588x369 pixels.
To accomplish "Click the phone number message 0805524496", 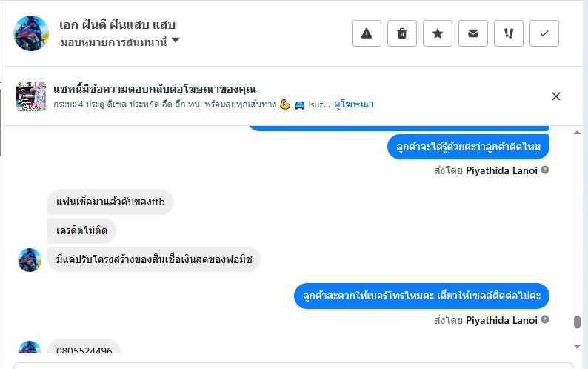I will coord(84,350).
